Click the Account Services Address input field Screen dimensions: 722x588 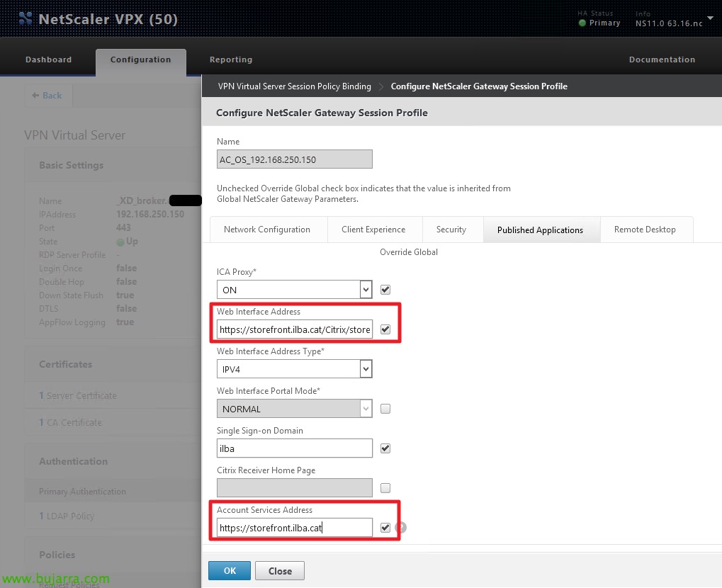click(x=294, y=527)
